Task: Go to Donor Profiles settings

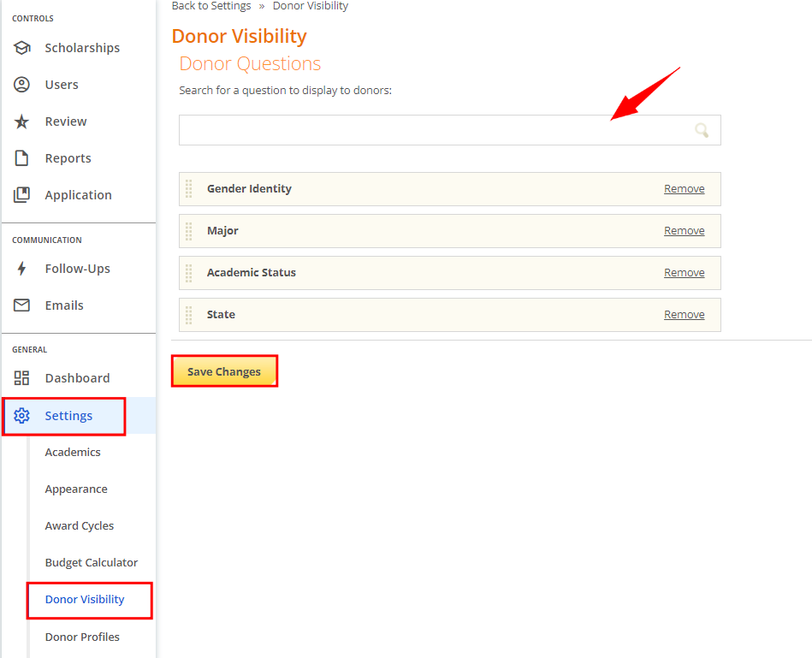Action: [82, 637]
